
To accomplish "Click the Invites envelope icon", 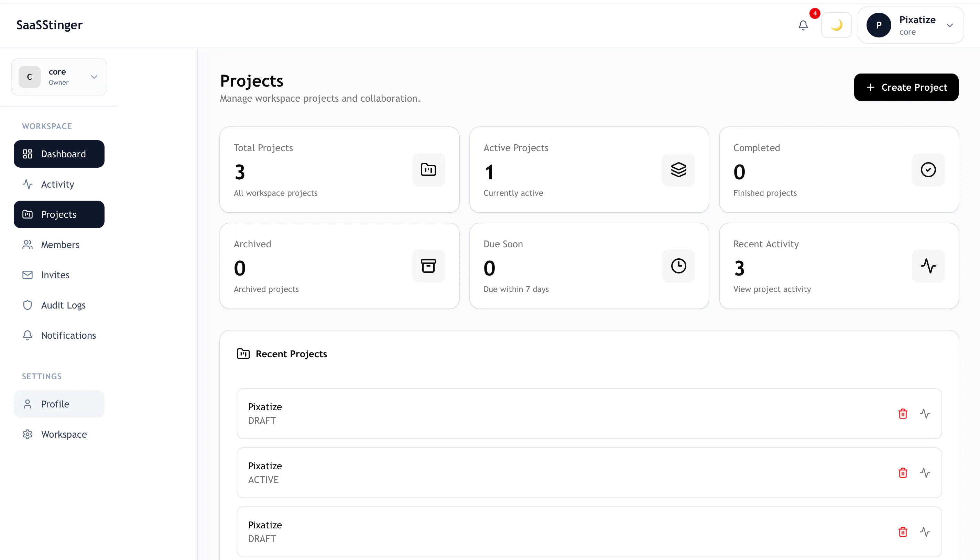I will 27,275.
